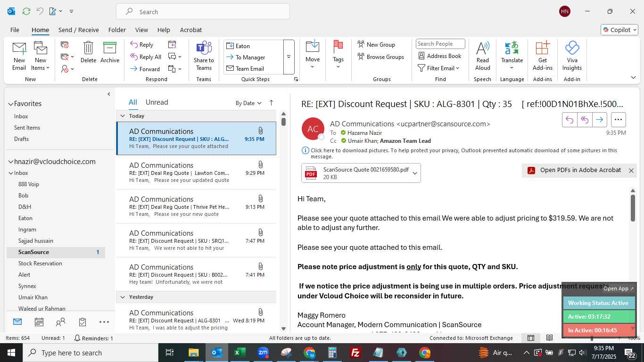This screenshot has height=362, width=644.
Task: Open the Folder tab
Action: [117, 30]
